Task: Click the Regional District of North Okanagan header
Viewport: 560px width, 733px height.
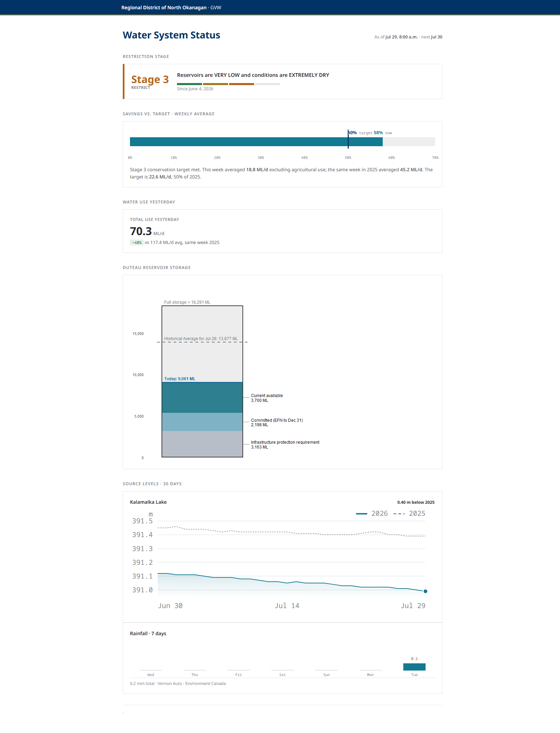Action: tap(164, 8)
